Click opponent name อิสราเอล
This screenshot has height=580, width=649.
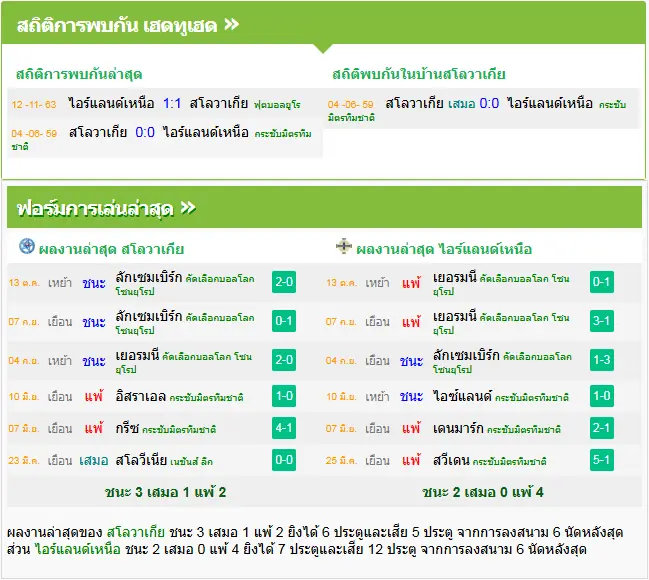tap(141, 396)
